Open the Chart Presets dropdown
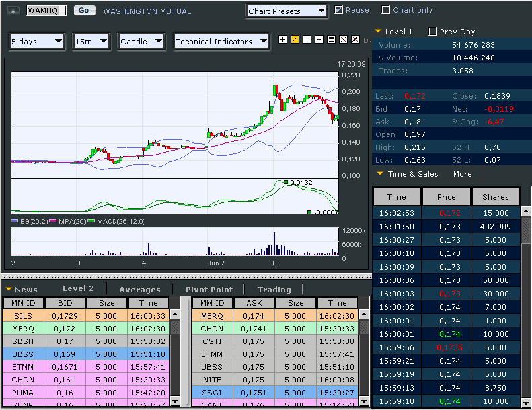 pyautogui.click(x=286, y=11)
